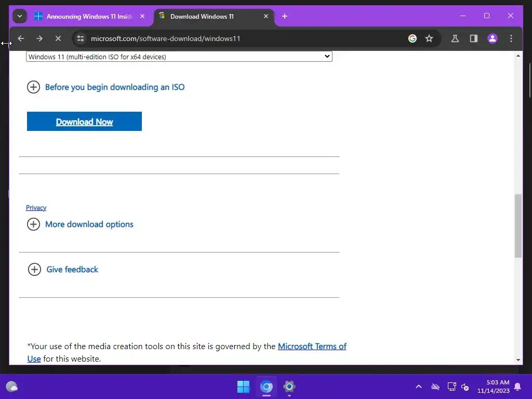Select the Download Windows 11 tab
Screen dimensions: 532x399
pos(202,16)
